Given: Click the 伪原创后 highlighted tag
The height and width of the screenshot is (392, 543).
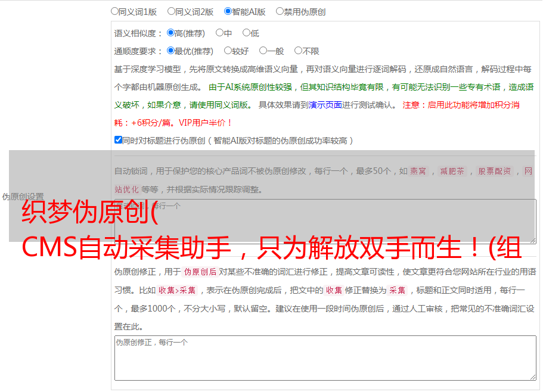Looking at the screenshot, I should [200, 272].
